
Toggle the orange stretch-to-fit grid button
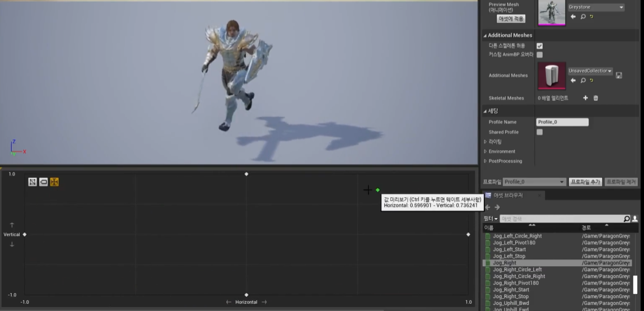point(54,182)
